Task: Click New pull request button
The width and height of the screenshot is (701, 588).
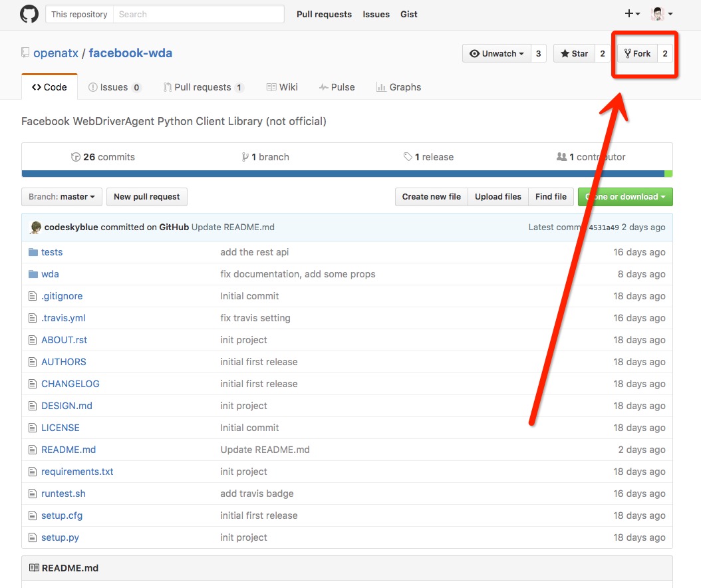Action: click(x=146, y=197)
